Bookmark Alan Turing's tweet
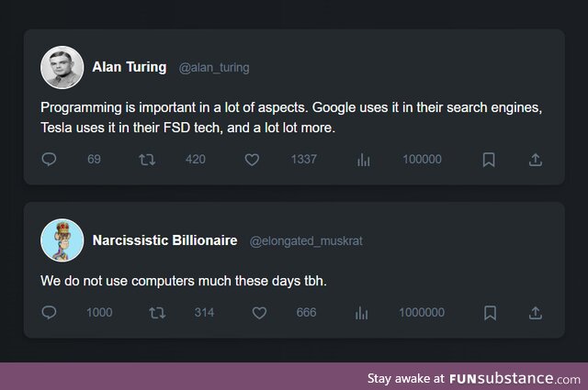 coord(489,160)
